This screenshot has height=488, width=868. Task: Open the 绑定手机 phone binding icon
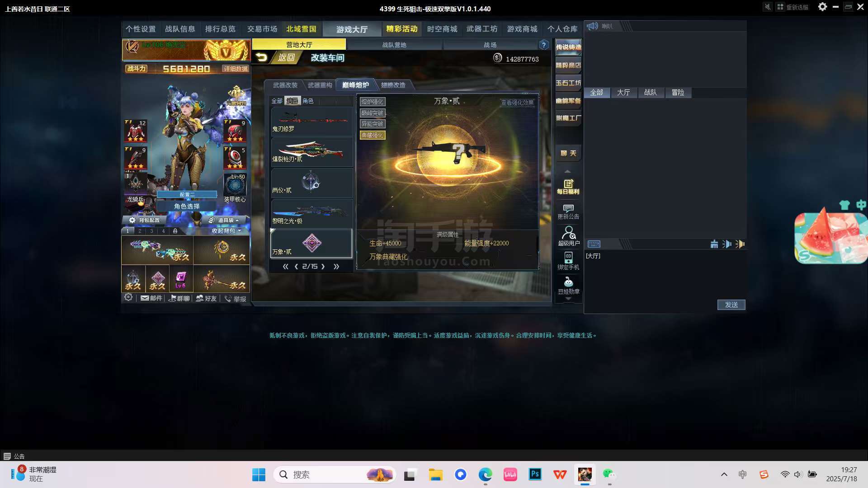point(568,261)
